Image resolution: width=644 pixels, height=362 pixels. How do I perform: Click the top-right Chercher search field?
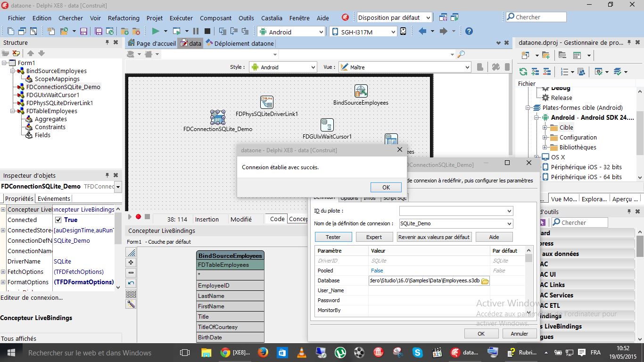(x=536, y=17)
